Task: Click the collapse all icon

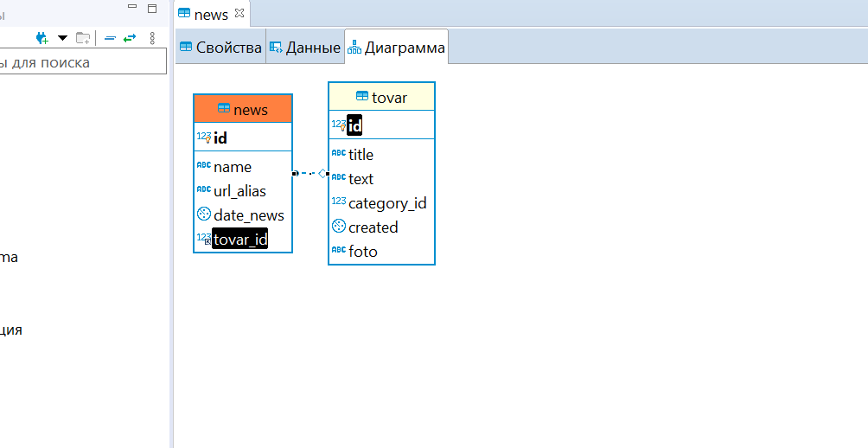Action: [110, 38]
